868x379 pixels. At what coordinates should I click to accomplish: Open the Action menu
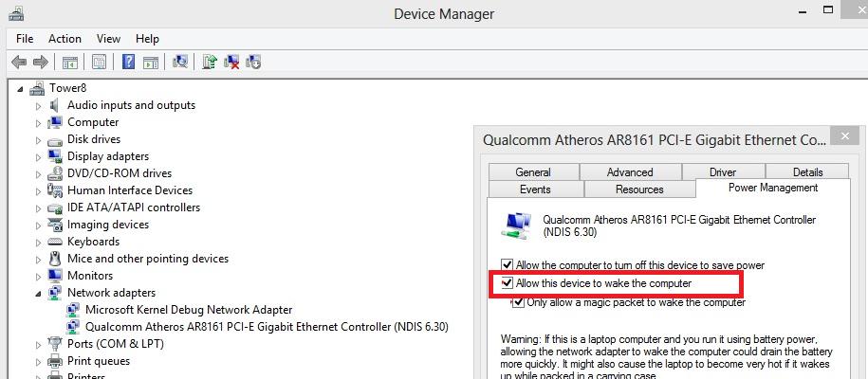coord(65,39)
